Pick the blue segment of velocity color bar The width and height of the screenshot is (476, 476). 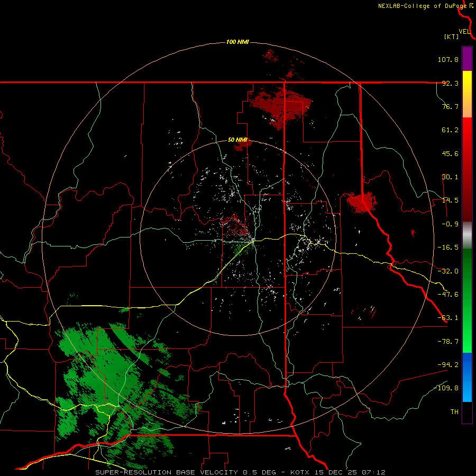point(467,364)
